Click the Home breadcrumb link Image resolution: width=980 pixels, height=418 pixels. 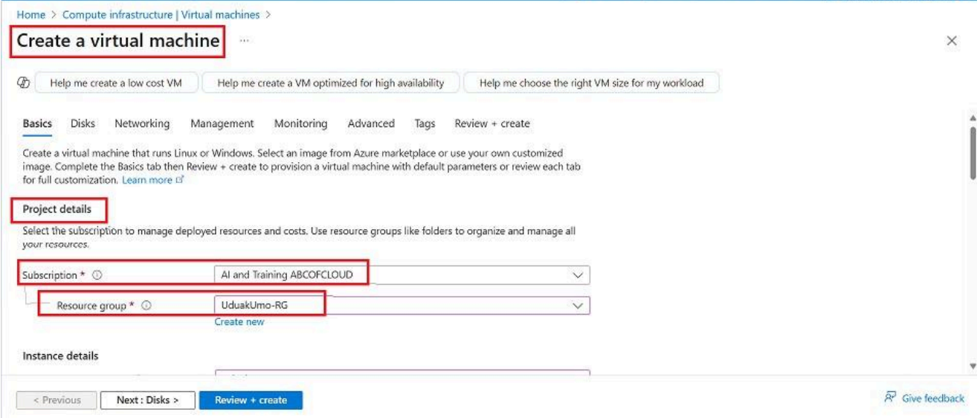click(29, 14)
